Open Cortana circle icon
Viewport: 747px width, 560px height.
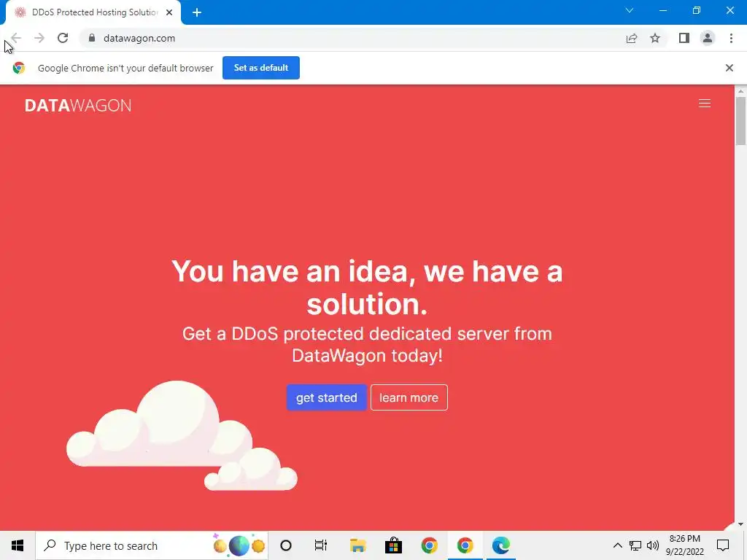point(286,545)
